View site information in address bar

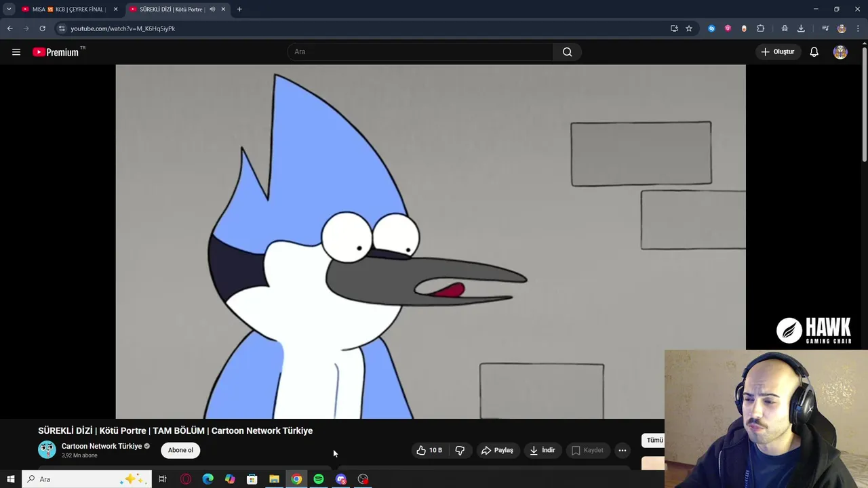[x=62, y=28]
